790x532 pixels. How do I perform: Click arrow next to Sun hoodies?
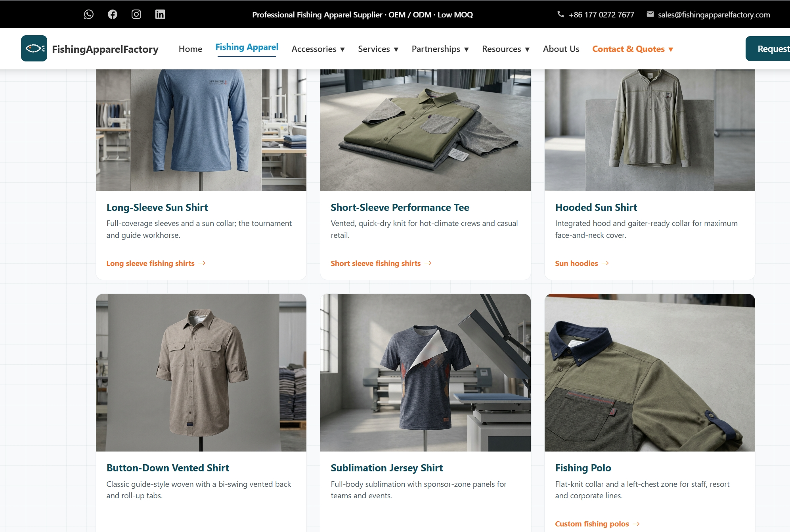tap(605, 263)
